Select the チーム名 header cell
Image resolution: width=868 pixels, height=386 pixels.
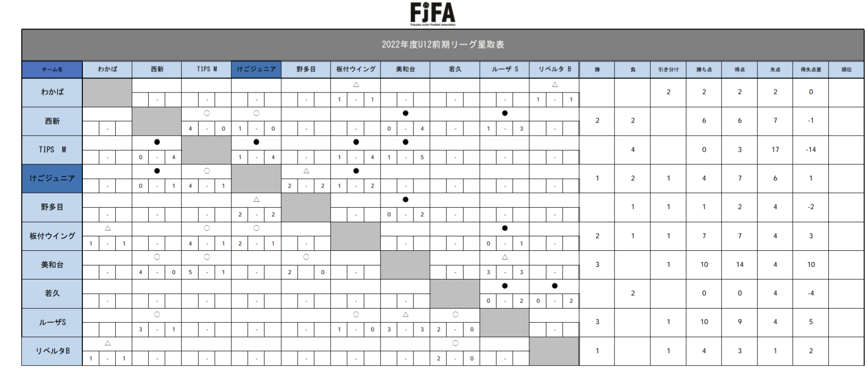click(52, 69)
